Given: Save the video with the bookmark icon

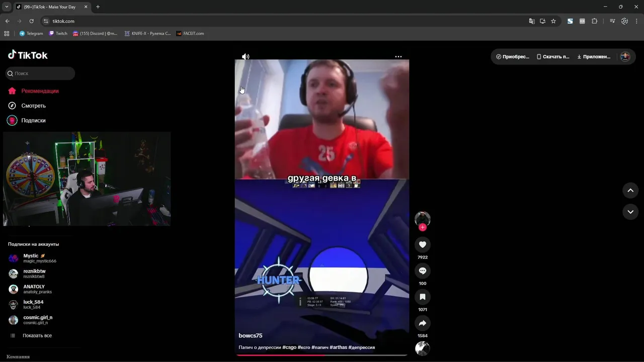Looking at the screenshot, I should pos(423,297).
